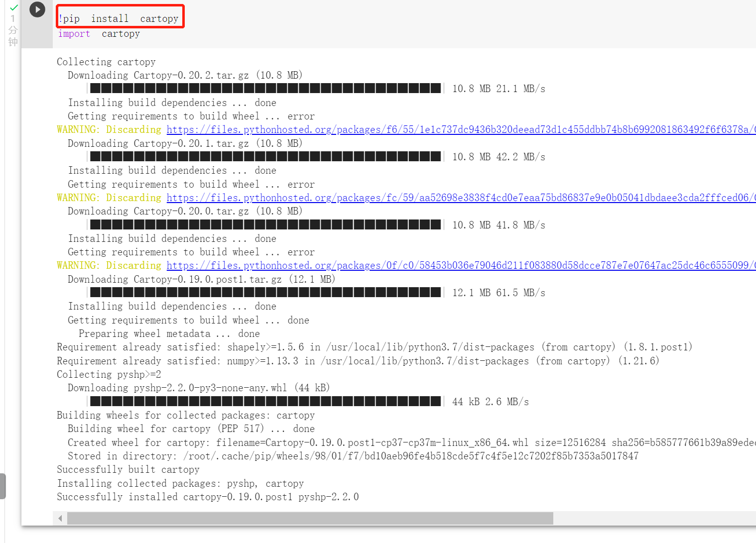This screenshot has width=756, height=543.
Task: Select the Requirement already satisfied shapely line
Action: (x=374, y=346)
